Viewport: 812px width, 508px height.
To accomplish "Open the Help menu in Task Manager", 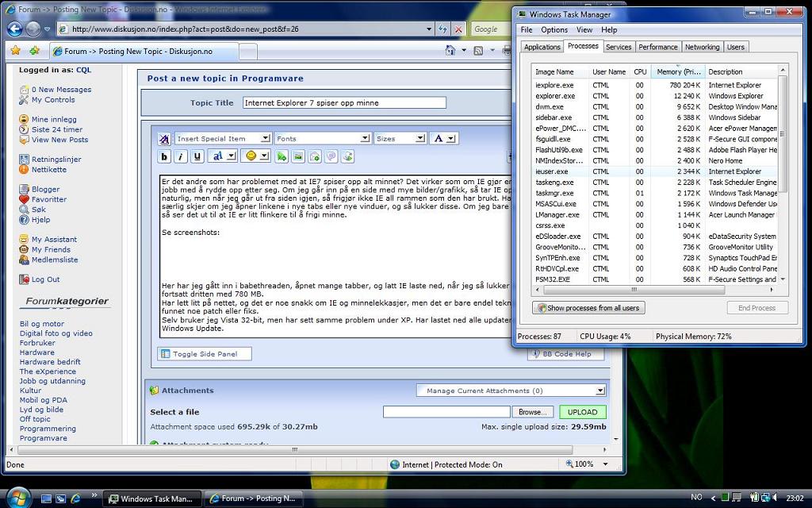I will coord(608,29).
